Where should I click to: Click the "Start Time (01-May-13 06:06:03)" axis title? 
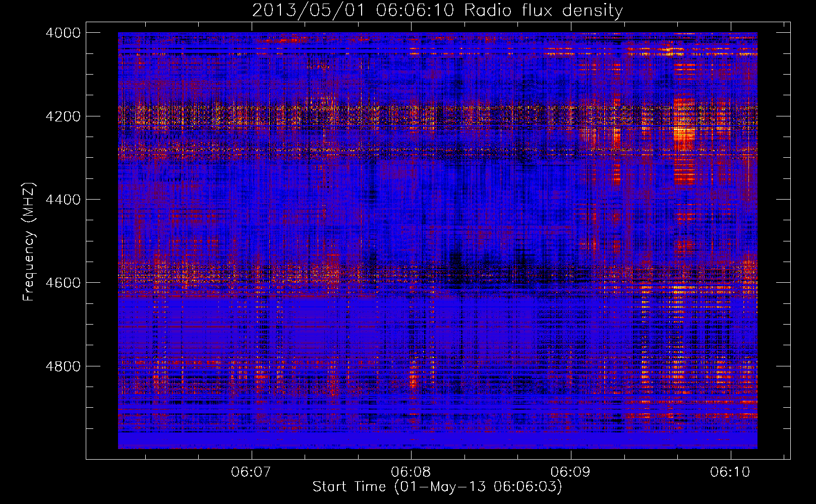437,487
